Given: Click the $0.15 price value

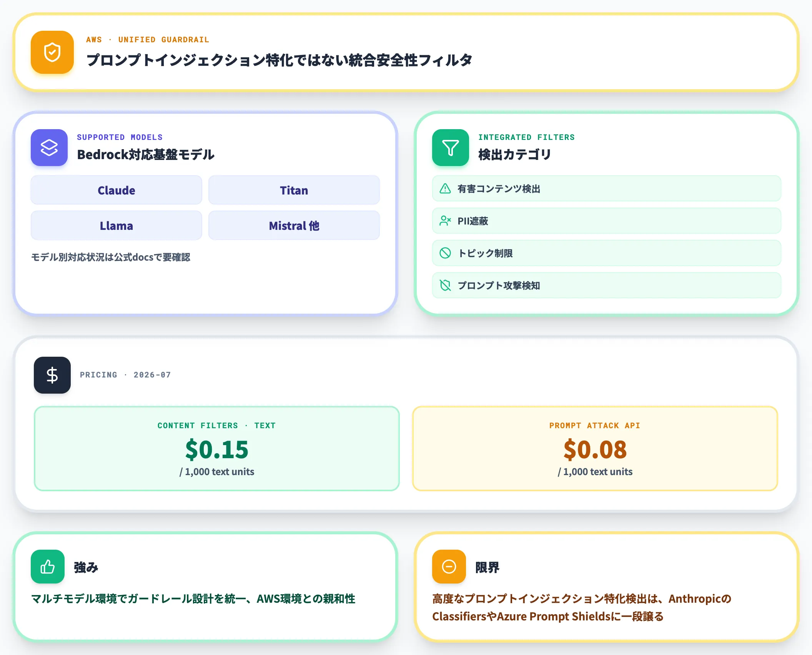Looking at the screenshot, I should (x=217, y=449).
